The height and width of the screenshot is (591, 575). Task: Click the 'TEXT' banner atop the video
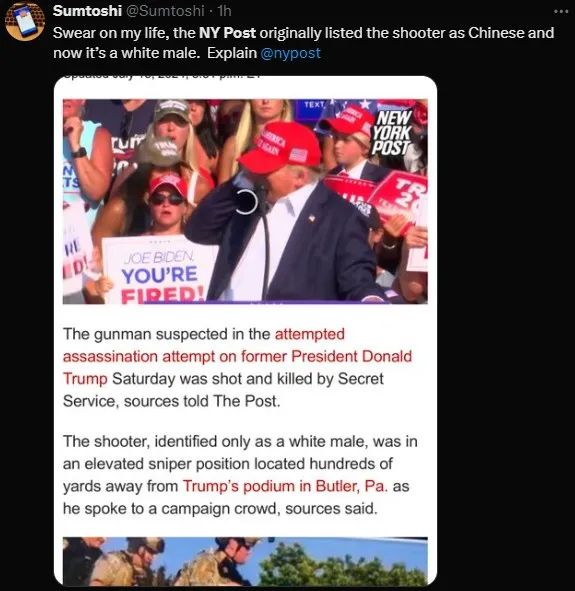314,104
